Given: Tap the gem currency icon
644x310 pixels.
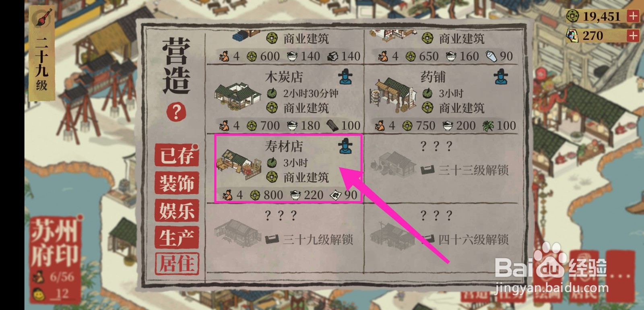Looking at the screenshot, I should tap(572, 35).
